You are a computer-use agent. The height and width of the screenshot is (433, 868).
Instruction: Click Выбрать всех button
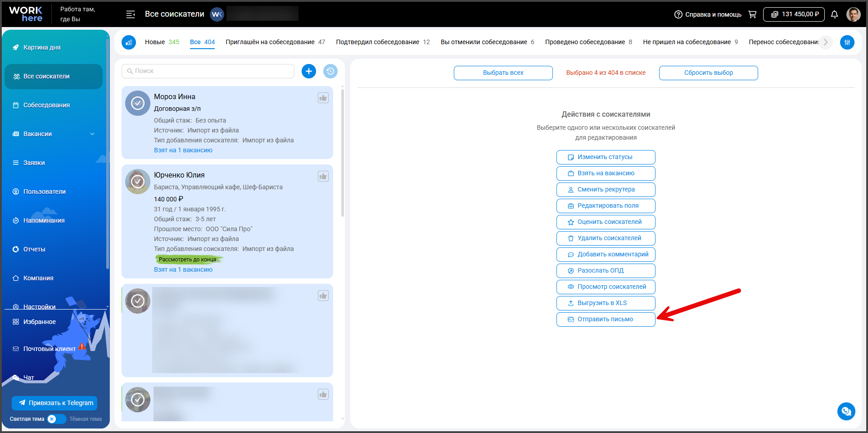pyautogui.click(x=503, y=73)
